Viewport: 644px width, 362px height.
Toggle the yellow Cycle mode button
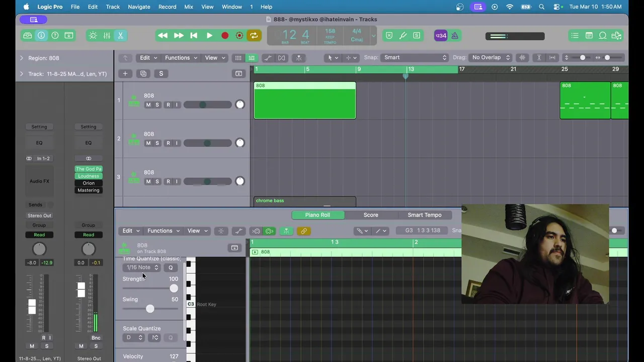click(x=254, y=36)
